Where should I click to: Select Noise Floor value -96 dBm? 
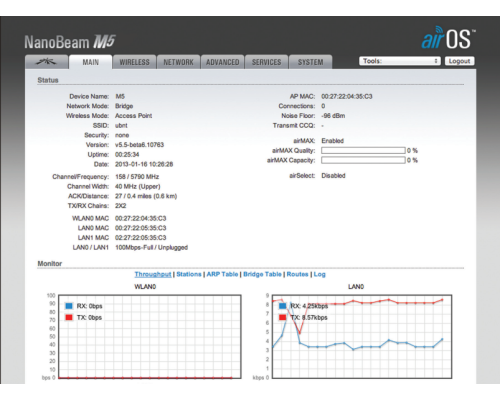click(333, 116)
